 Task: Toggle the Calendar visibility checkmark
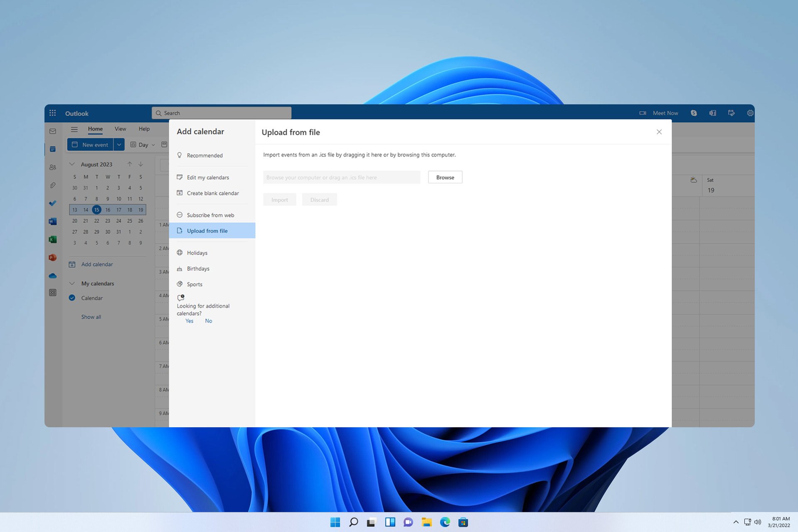pyautogui.click(x=72, y=298)
